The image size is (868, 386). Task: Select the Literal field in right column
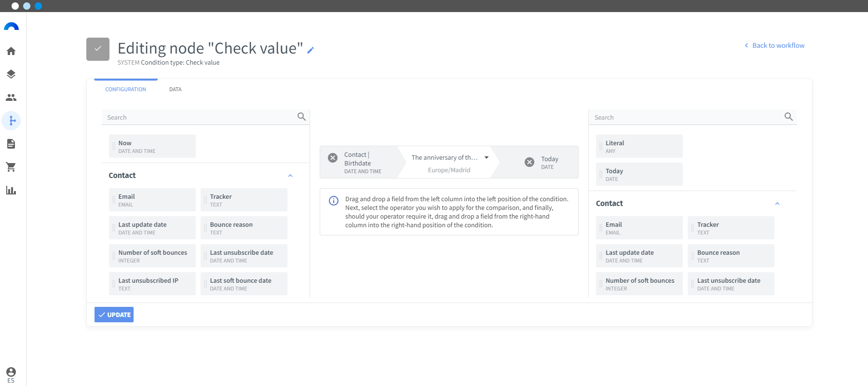coord(639,146)
